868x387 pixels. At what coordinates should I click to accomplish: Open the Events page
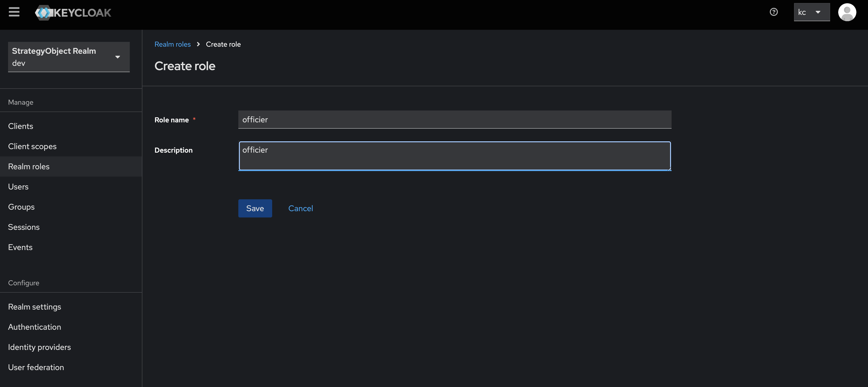[20, 247]
